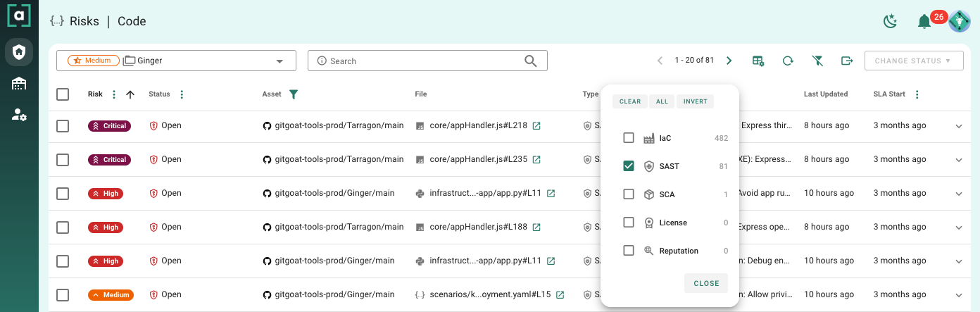Open the SLA Start column options menu
980x312 pixels.
917,94
